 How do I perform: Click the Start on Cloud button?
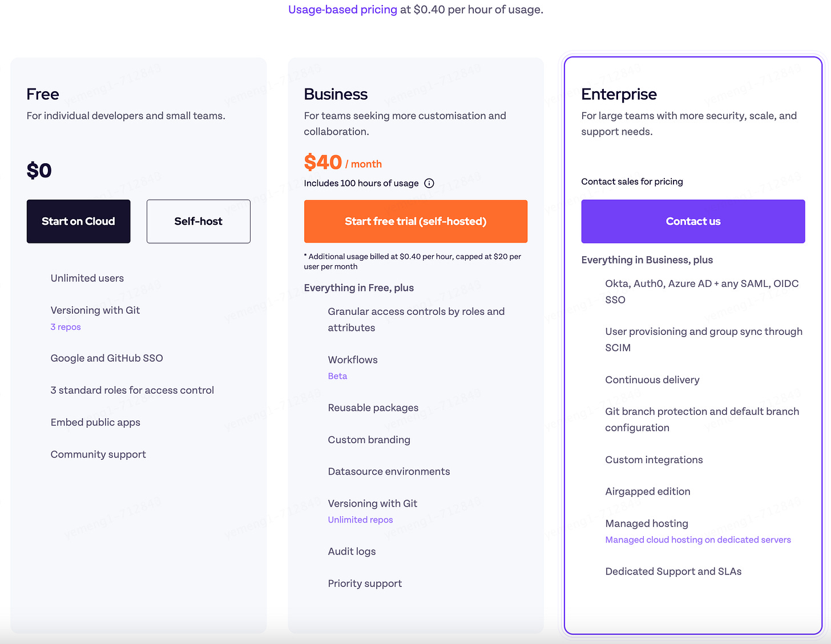[79, 221]
